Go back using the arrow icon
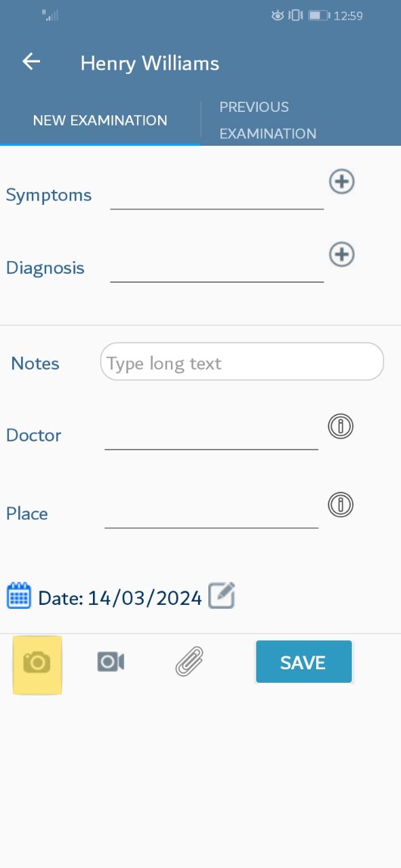Screen dimensions: 401x868 pos(31,62)
